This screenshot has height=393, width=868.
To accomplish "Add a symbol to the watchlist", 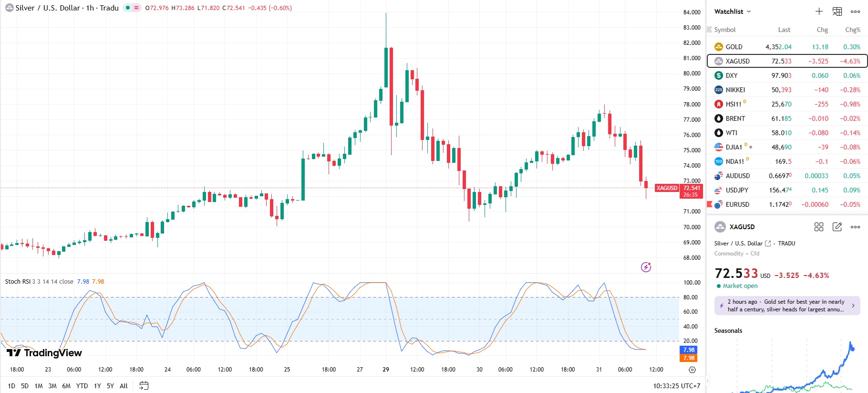I will (819, 11).
